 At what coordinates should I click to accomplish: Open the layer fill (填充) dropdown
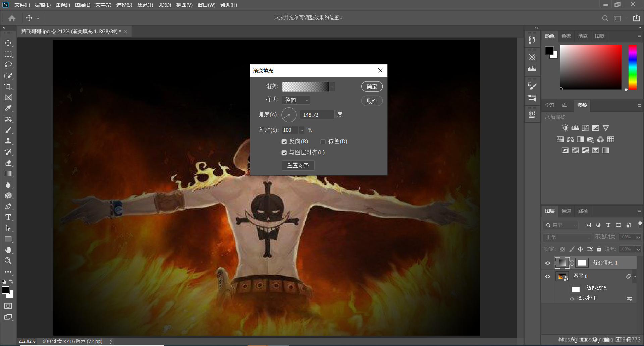tap(638, 249)
